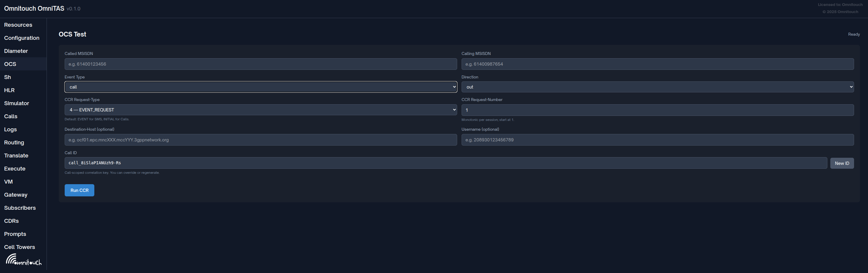868x273 pixels.
Task: Open the Gateway page
Action: click(15, 195)
